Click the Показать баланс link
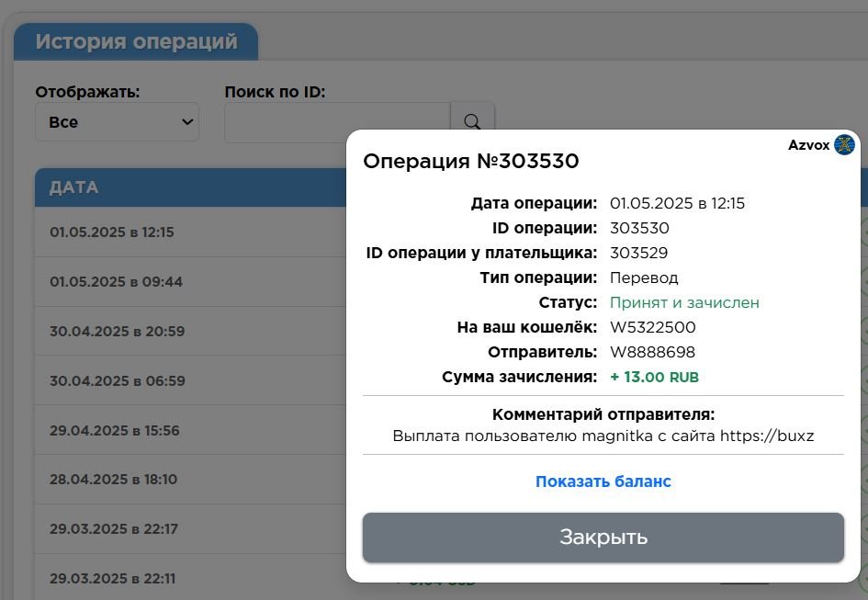The height and width of the screenshot is (600, 868). point(603,481)
